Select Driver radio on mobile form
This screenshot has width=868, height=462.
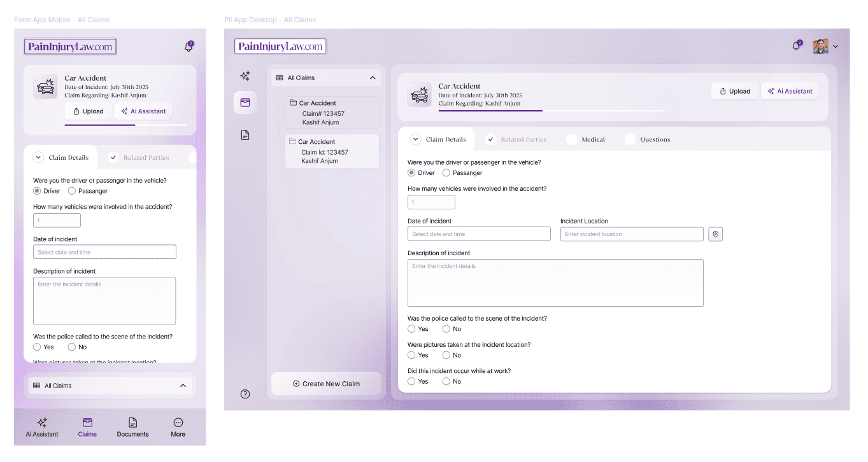pos(37,191)
